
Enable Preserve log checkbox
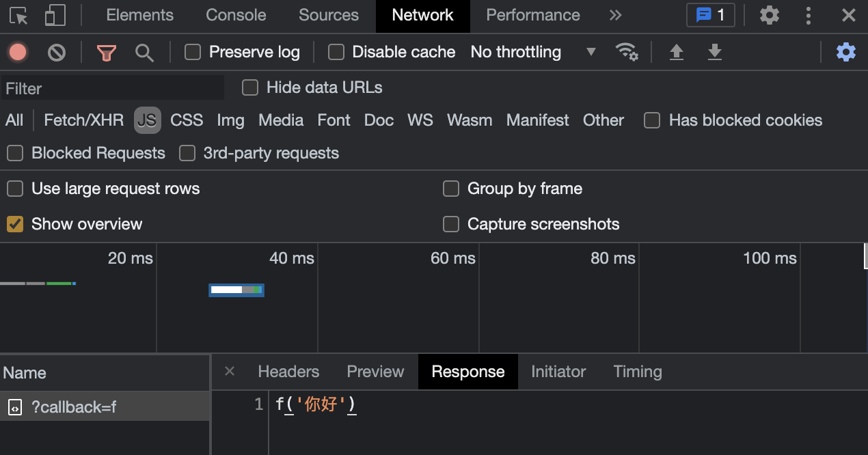[193, 52]
